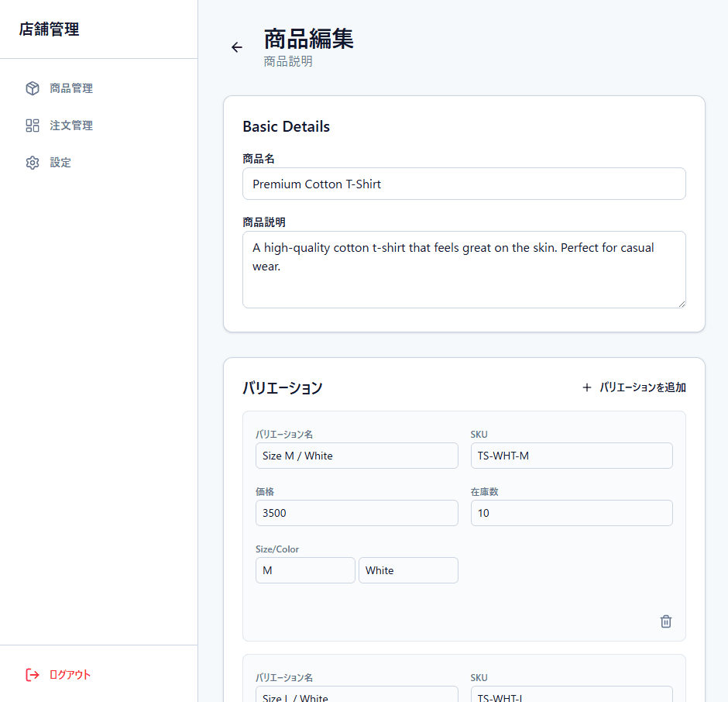The image size is (728, 702).
Task: Select the second variation SKU field TS-WHT-L
Action: pyautogui.click(x=572, y=697)
